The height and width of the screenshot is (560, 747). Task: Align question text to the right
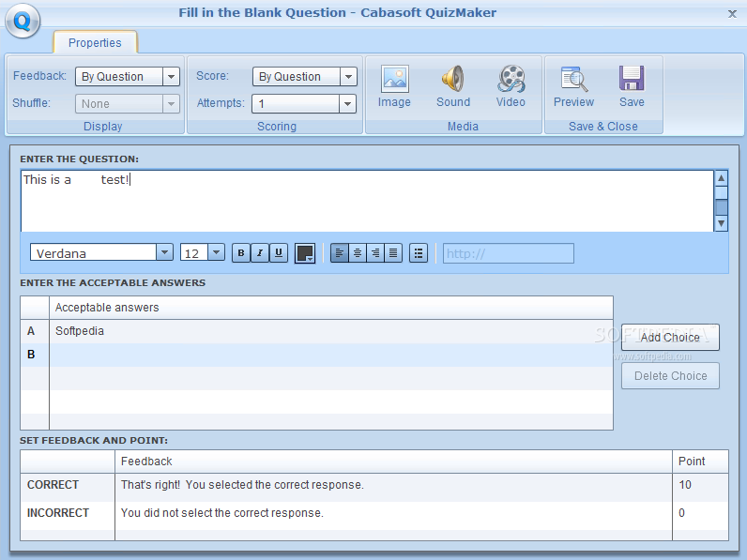(x=375, y=253)
